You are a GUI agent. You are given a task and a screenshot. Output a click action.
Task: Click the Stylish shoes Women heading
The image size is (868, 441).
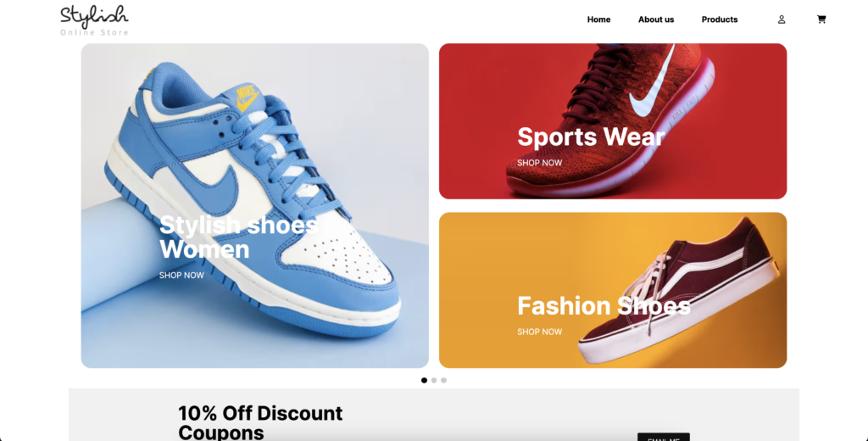click(x=238, y=237)
